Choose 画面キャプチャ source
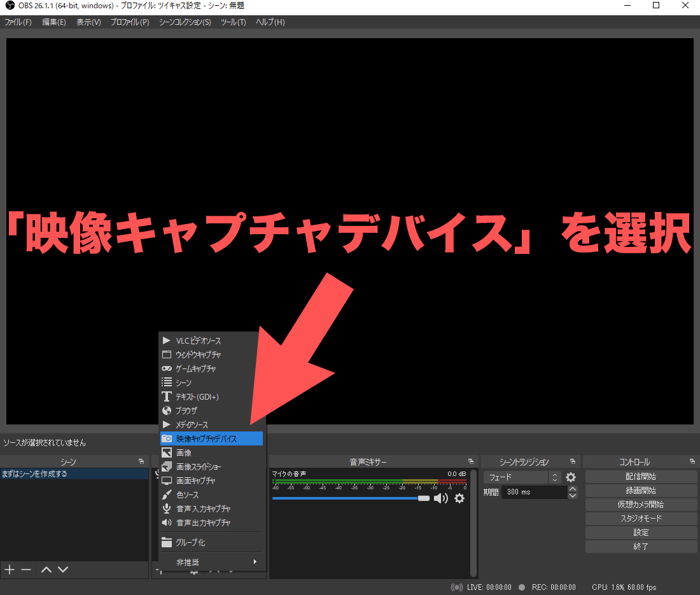700x595 pixels. tap(211, 480)
